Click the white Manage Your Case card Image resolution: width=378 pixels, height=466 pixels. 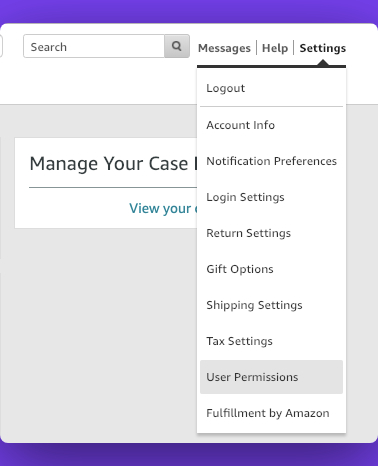tap(106, 183)
